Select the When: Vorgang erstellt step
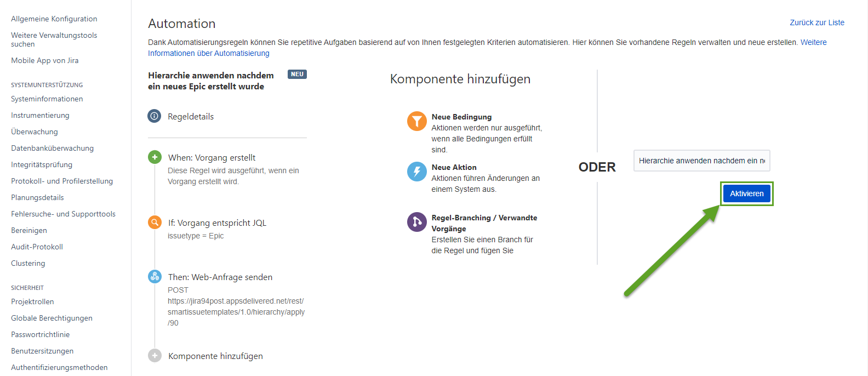Viewport: 868px width, 376px height. click(212, 158)
